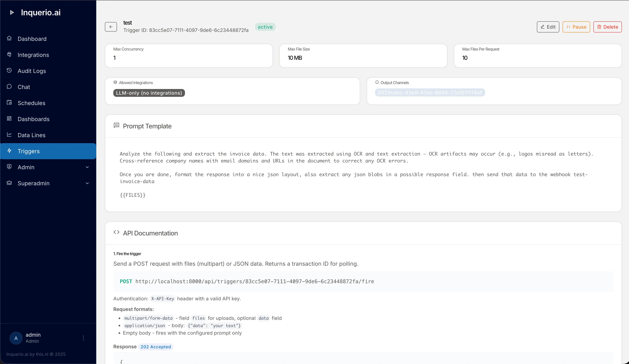This screenshot has height=364, width=629.
Task: Click the LLM-only (no integrations) badge
Action: [x=149, y=93]
